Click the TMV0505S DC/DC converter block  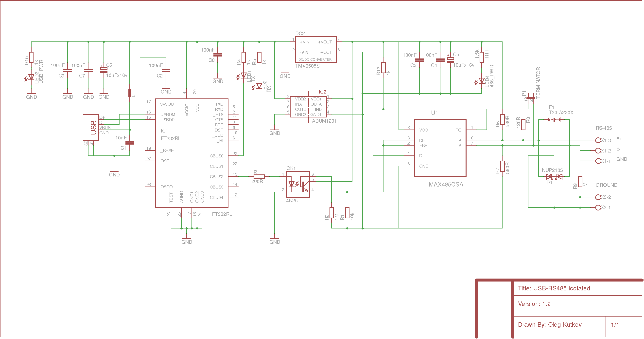(316, 50)
